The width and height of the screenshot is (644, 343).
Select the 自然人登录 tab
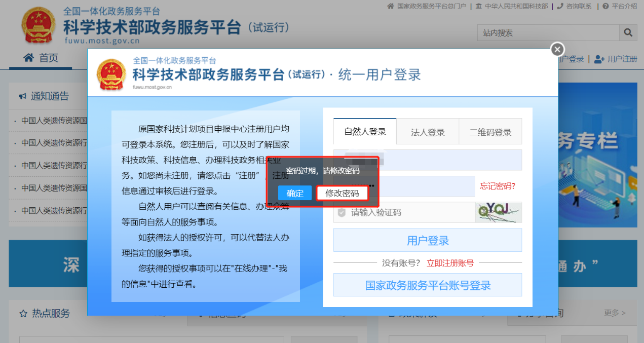click(365, 132)
